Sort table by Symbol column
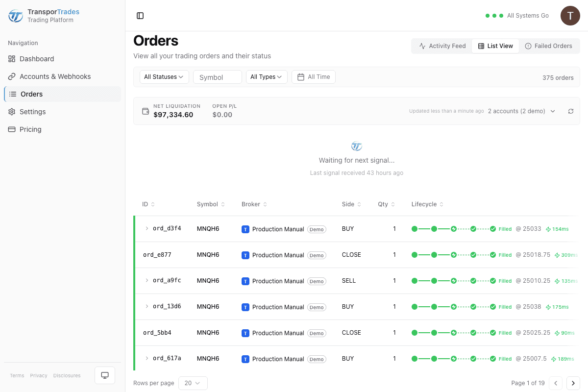 pyautogui.click(x=211, y=204)
